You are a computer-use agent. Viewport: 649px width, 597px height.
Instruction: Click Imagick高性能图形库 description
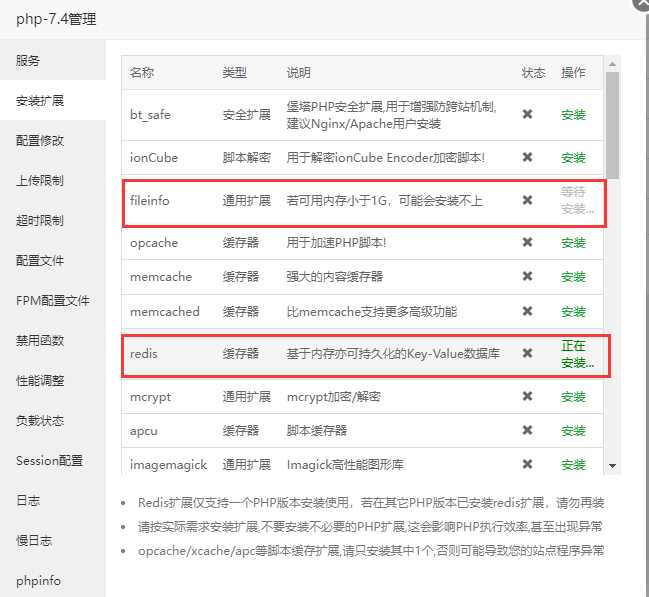tap(345, 465)
